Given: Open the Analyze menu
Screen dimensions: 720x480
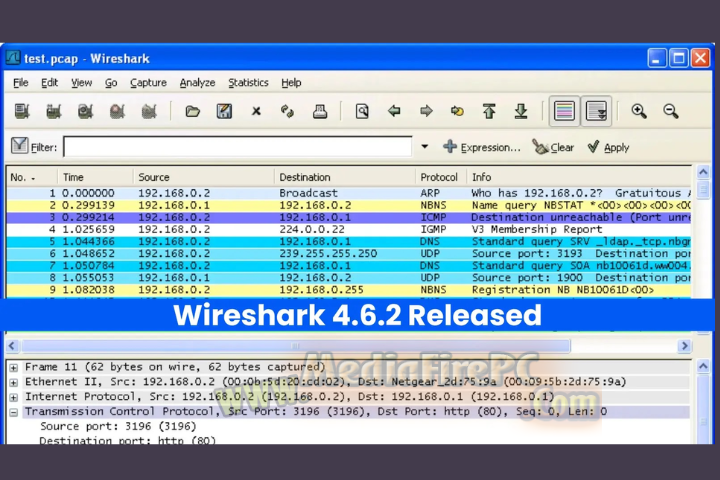Looking at the screenshot, I should click(197, 83).
